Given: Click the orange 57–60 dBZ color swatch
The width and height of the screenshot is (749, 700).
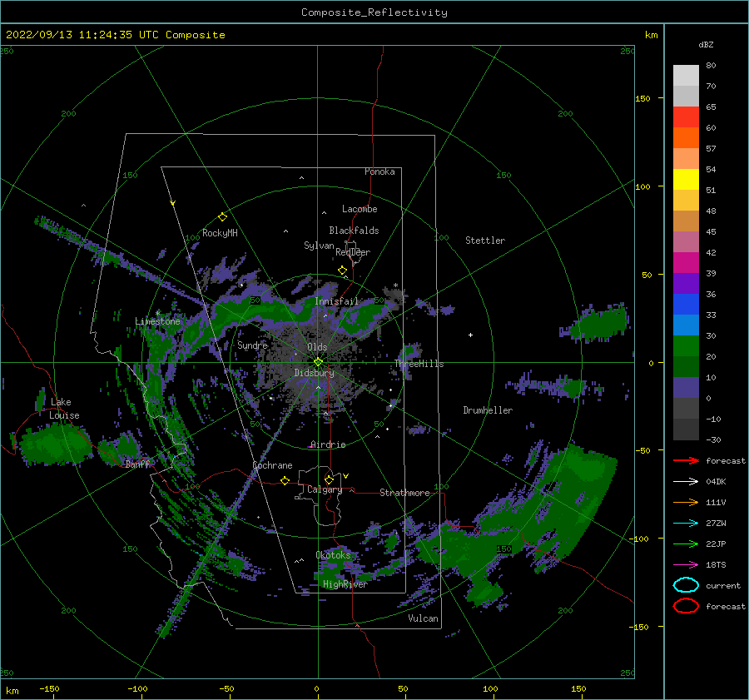Looking at the screenshot, I should pyautogui.click(x=686, y=138).
